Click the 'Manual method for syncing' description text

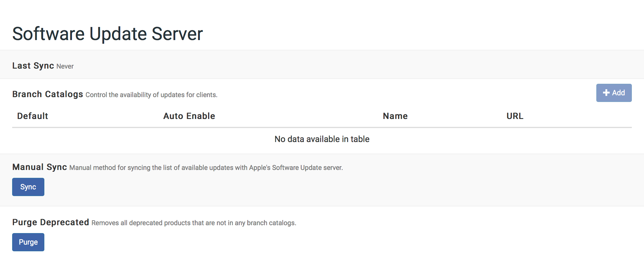pos(206,168)
